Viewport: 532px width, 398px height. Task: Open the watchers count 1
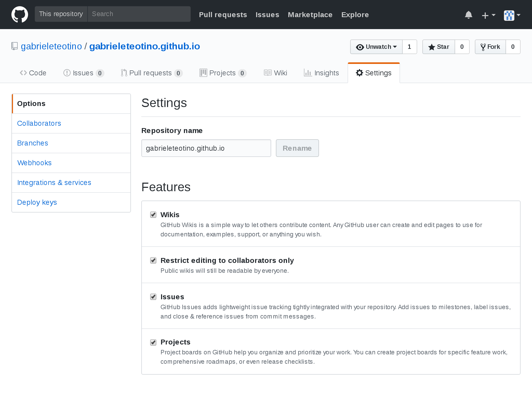click(409, 47)
